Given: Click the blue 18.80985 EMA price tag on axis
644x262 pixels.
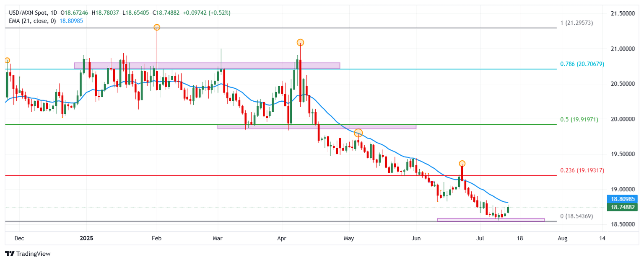Looking at the screenshot, I should click(x=623, y=200).
